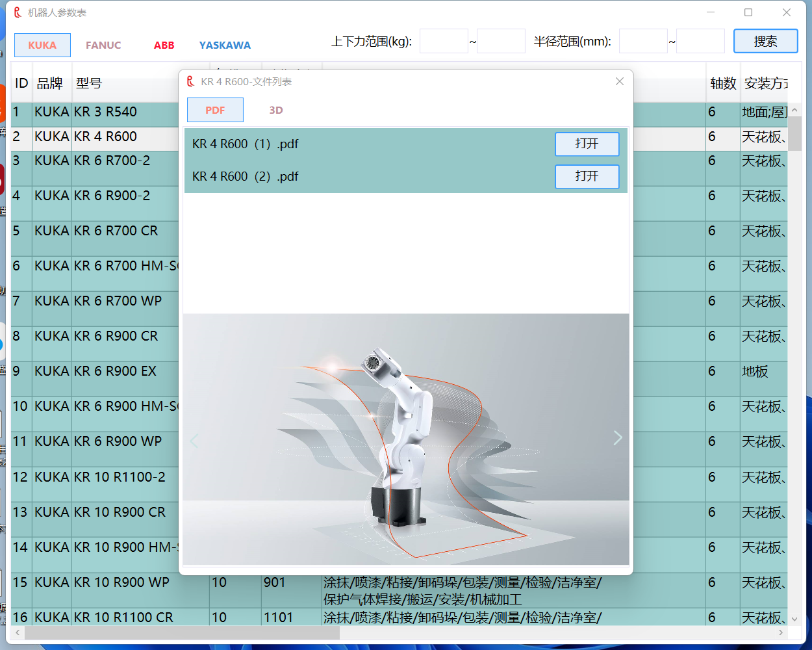The height and width of the screenshot is (650, 812).
Task: Click the robot preview image
Action: click(x=406, y=439)
